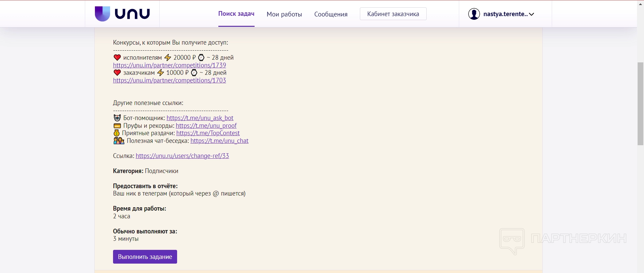Click the clock emoji on the исполнителям line

201,57
